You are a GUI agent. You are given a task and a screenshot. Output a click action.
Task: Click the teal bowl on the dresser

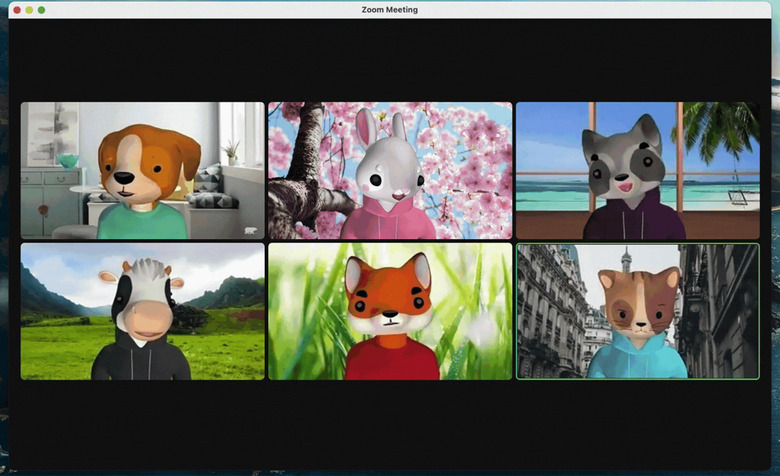click(x=67, y=160)
